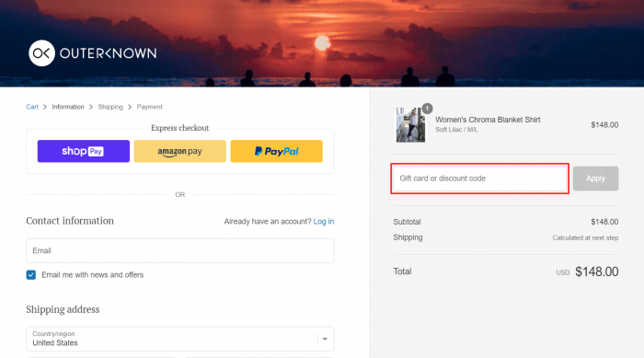This screenshot has height=358, width=644.
Task: Click the Log in link
Action: click(324, 222)
